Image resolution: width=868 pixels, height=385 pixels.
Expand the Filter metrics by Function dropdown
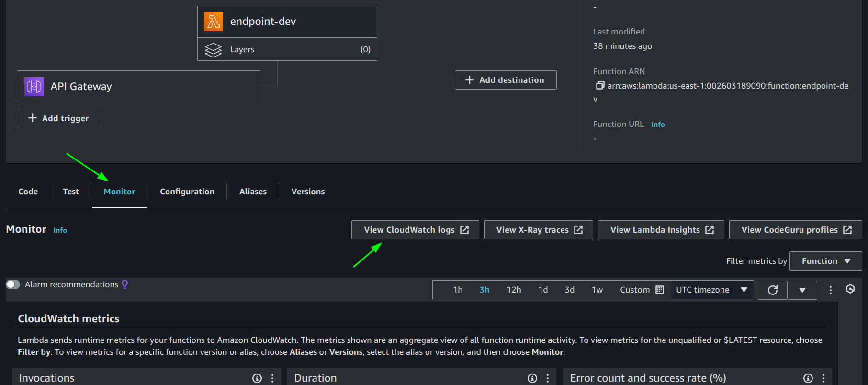[826, 261]
